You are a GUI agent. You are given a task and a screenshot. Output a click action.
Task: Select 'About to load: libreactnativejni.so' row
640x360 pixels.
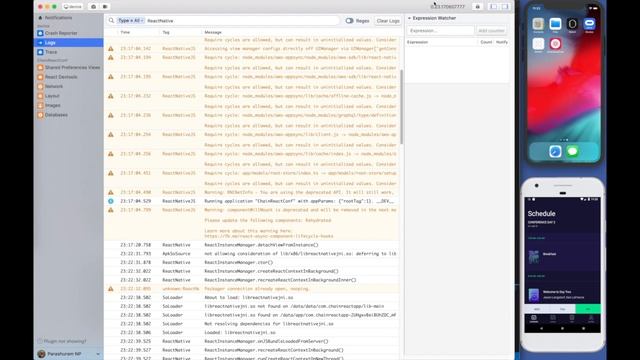coord(252,298)
